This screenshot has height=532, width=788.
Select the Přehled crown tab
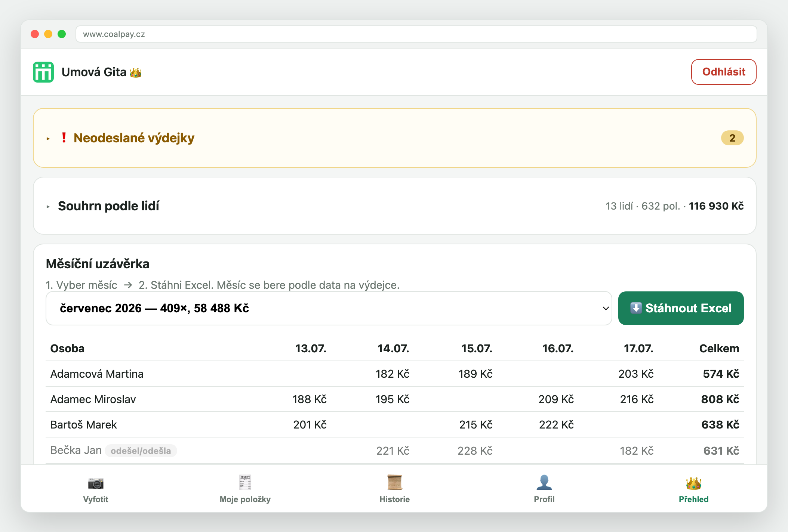point(694,489)
